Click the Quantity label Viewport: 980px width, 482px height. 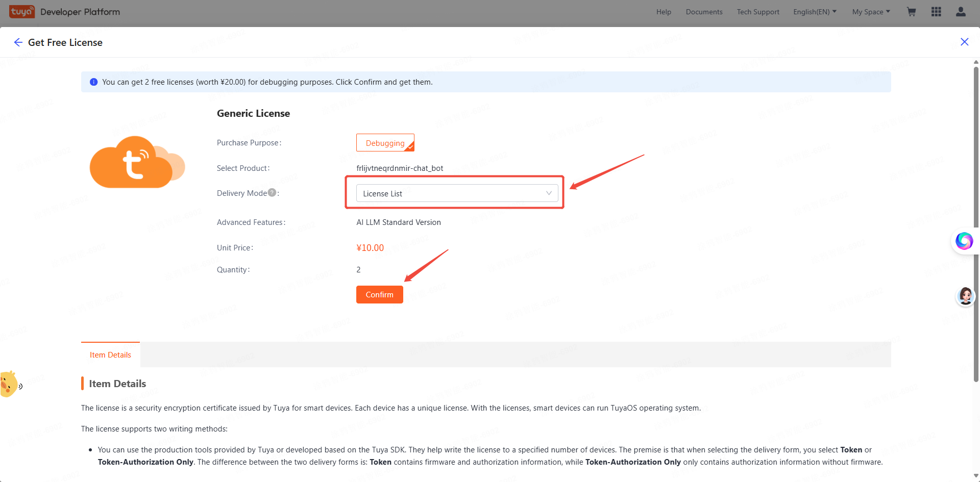(x=233, y=269)
